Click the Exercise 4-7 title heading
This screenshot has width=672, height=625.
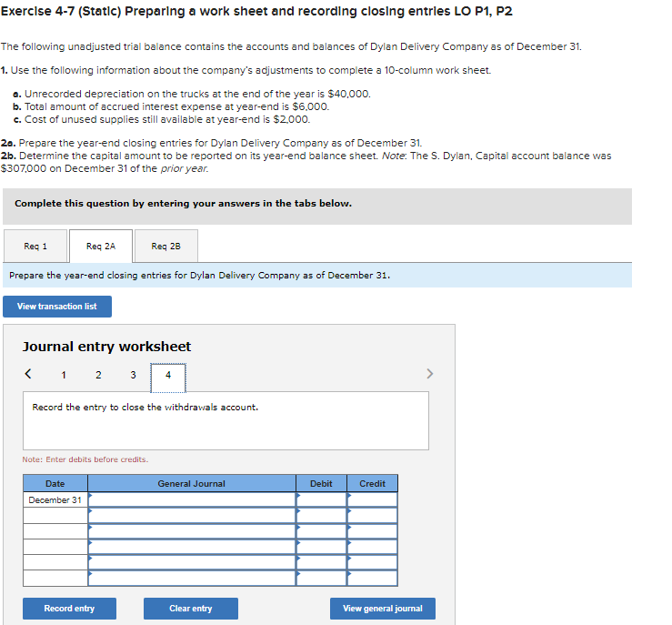[256, 11]
